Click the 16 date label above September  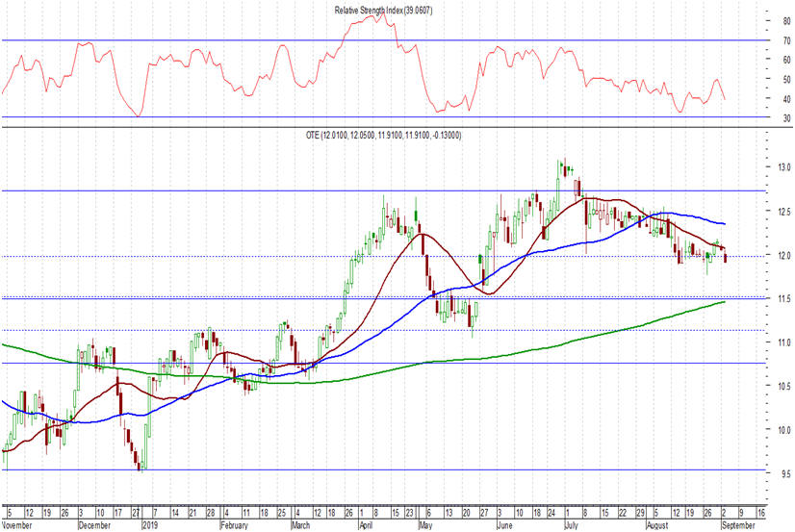761,513
